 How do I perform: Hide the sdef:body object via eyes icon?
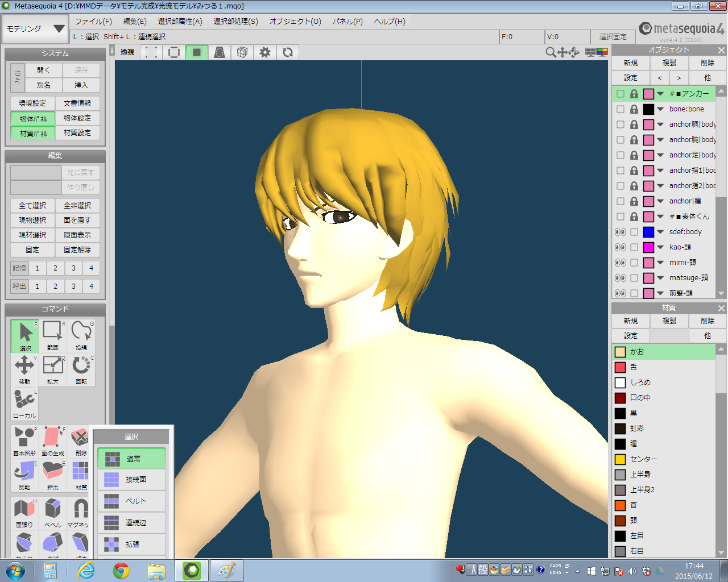621,232
